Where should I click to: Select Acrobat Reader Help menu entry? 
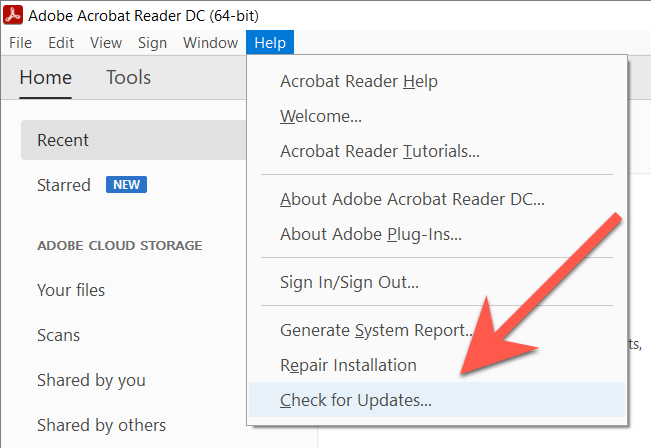437,81
